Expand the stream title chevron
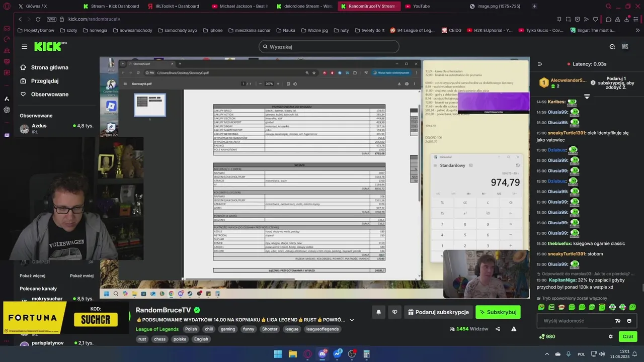Screen dimensions: 644x362 (352, 320)
